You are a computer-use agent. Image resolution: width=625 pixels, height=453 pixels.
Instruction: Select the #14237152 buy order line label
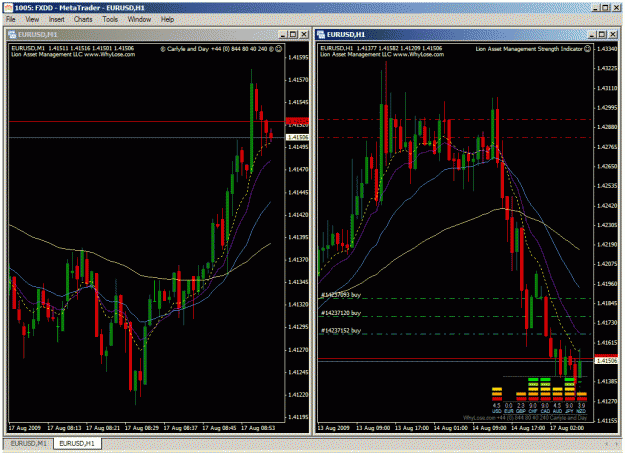[x=341, y=331]
